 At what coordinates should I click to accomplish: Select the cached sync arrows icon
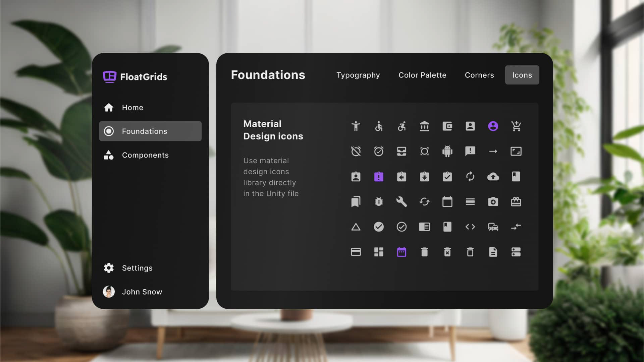pos(424,201)
